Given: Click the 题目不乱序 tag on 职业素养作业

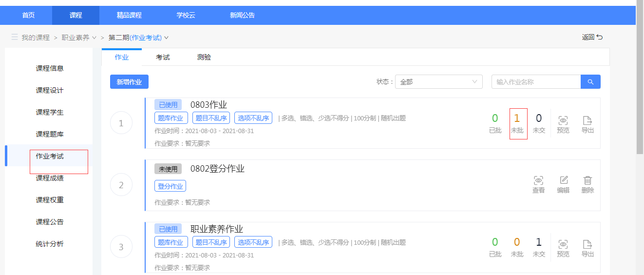Looking at the screenshot, I should [210, 242].
